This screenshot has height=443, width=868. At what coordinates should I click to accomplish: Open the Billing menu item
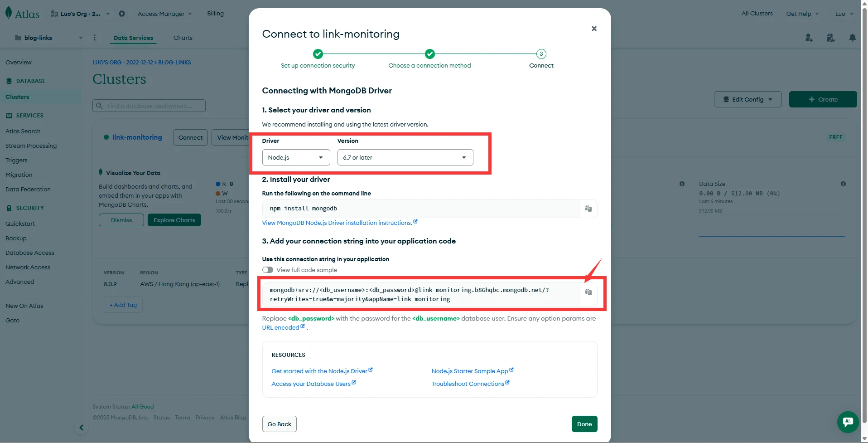[215, 14]
